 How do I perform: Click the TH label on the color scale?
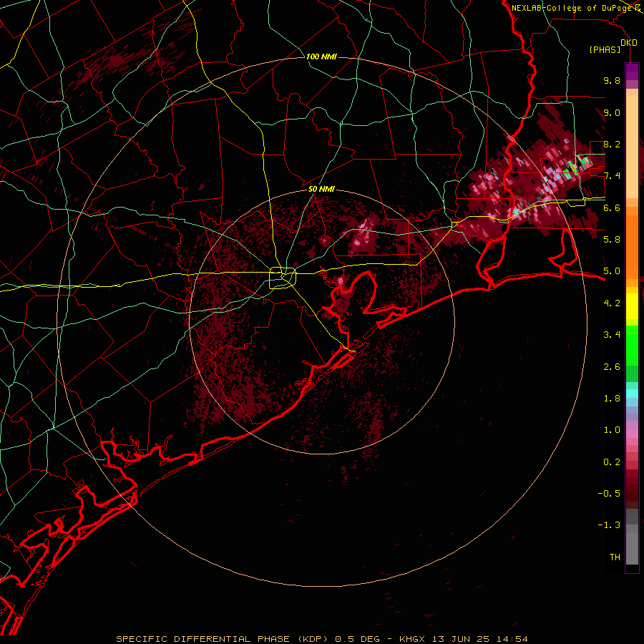click(615, 557)
